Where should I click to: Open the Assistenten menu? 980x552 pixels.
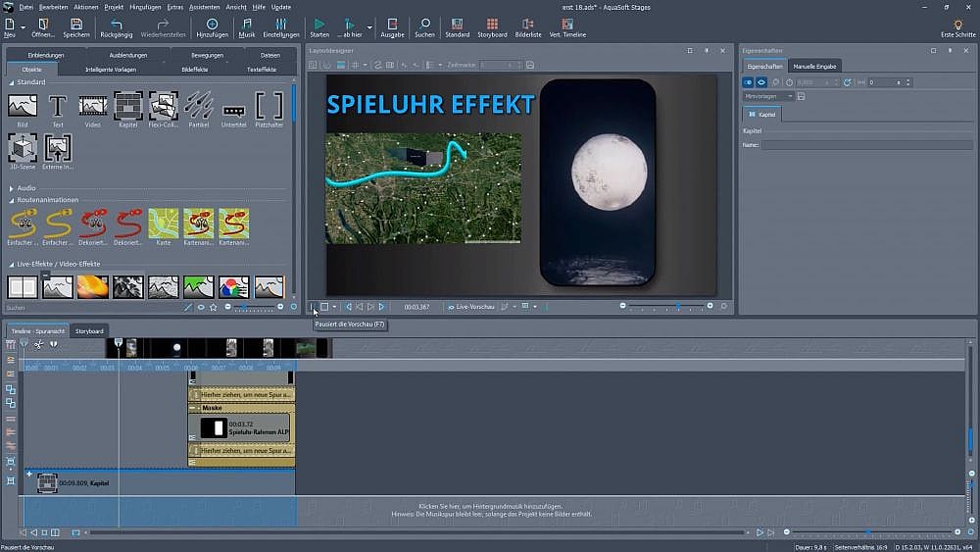coord(204,7)
